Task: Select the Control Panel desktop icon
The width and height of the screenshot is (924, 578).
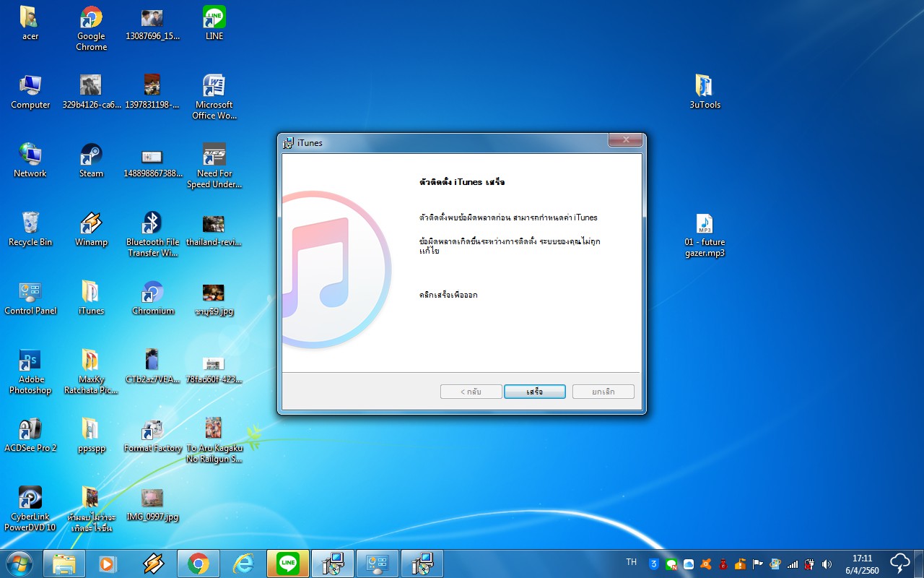Action: point(30,298)
